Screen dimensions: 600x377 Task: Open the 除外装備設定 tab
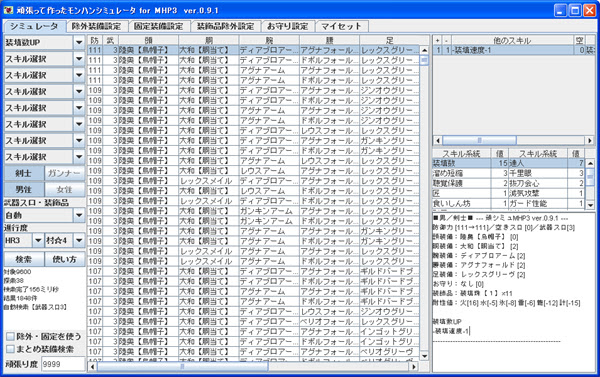96,26
